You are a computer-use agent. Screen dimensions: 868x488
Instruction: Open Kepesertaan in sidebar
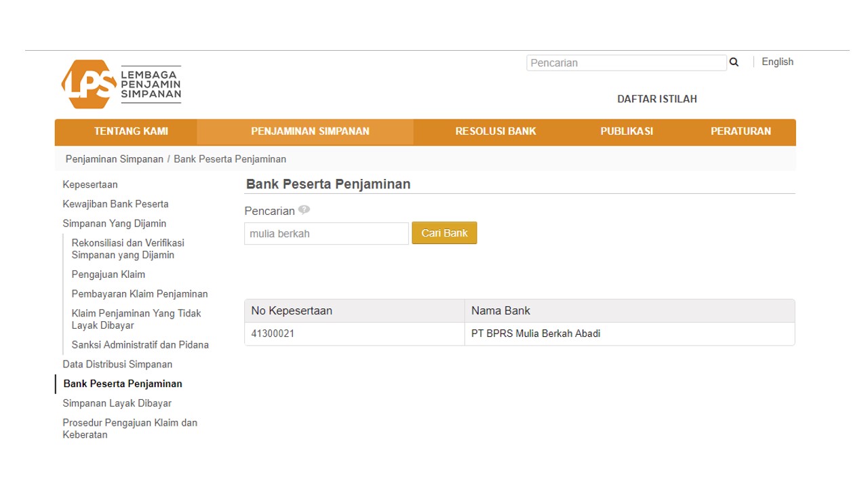pyautogui.click(x=90, y=184)
